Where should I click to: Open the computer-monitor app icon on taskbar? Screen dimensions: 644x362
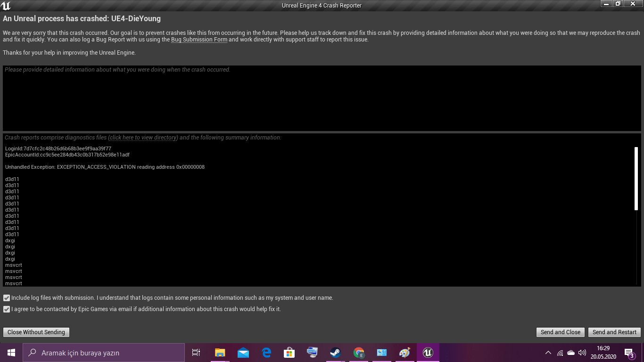tap(312, 353)
